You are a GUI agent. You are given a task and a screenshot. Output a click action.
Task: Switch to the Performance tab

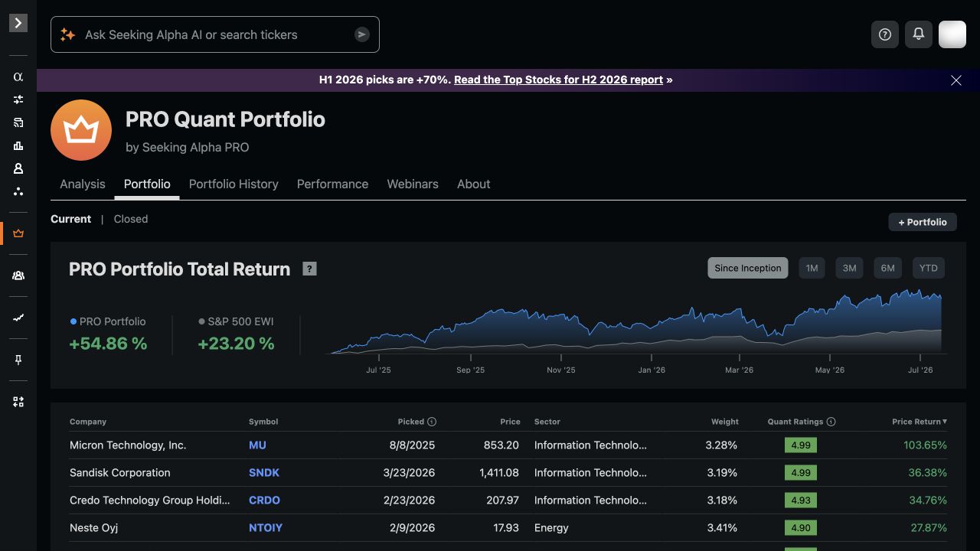[x=332, y=184]
